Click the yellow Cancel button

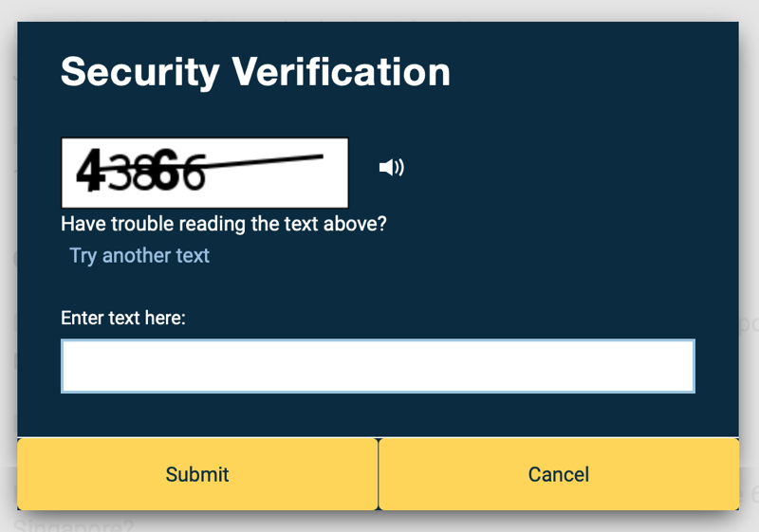(559, 474)
